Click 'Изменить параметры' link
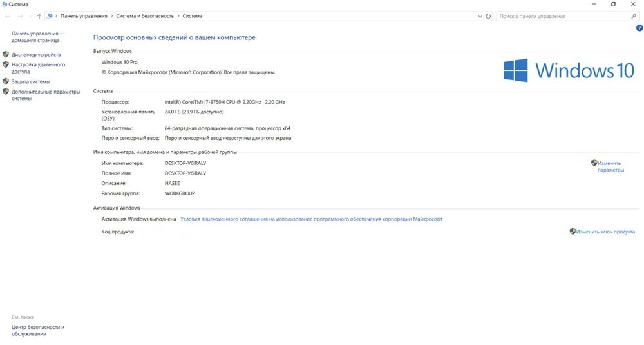The height and width of the screenshot is (345, 644). [611, 166]
